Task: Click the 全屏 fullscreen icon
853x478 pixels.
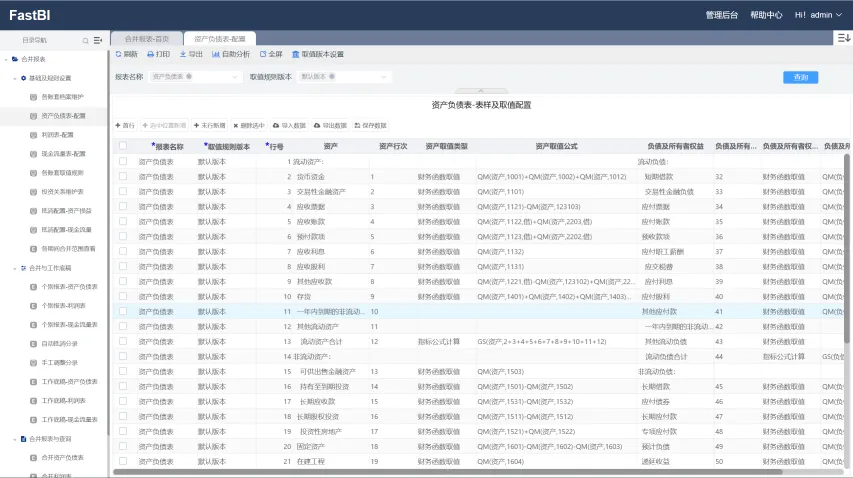Action: 263,54
